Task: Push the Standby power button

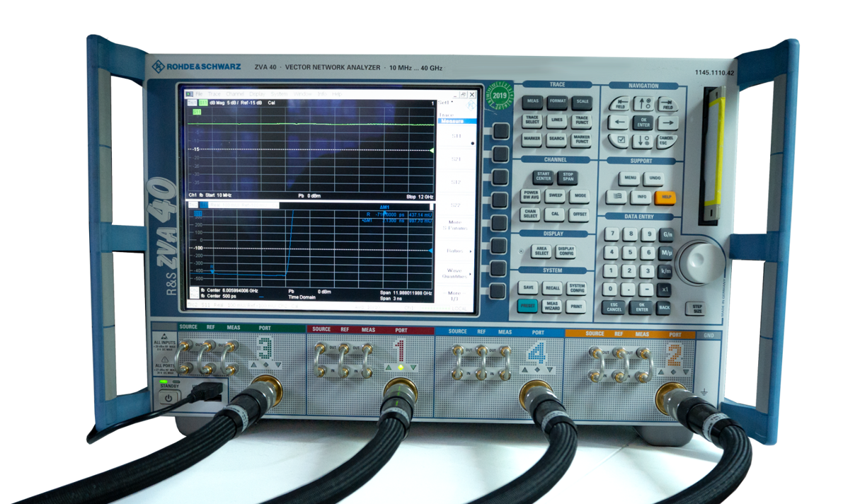Action: pos(169,398)
